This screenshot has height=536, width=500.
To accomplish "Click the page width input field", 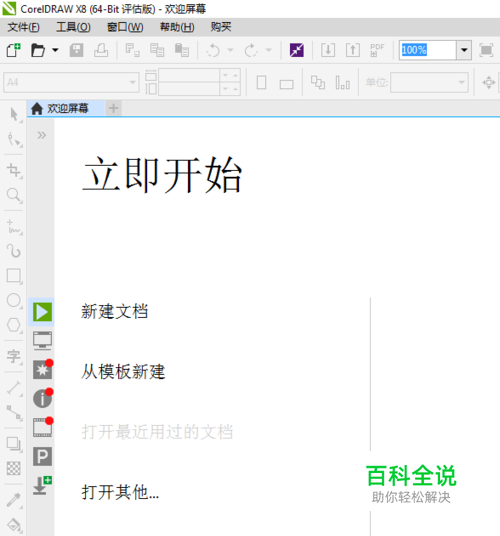I will point(189,75).
